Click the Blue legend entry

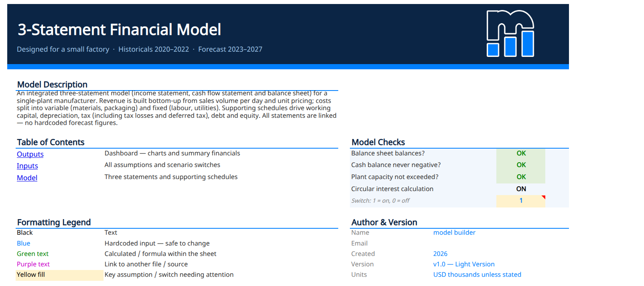(x=24, y=244)
